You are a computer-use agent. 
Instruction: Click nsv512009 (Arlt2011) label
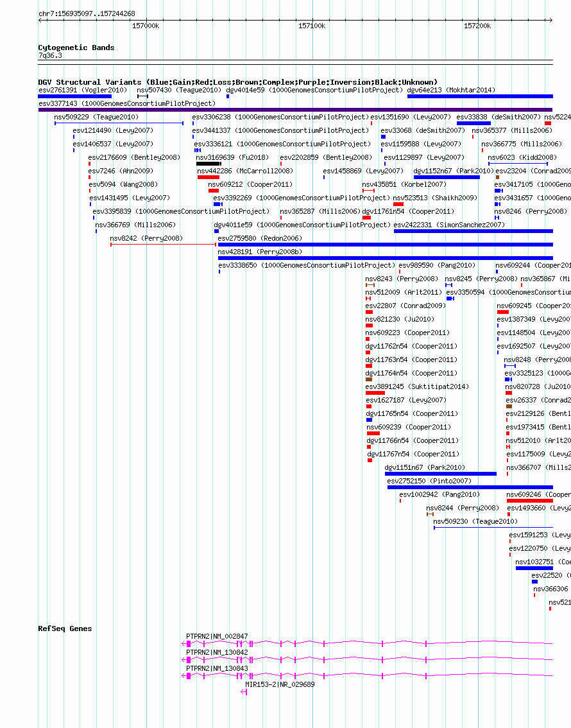404,292
